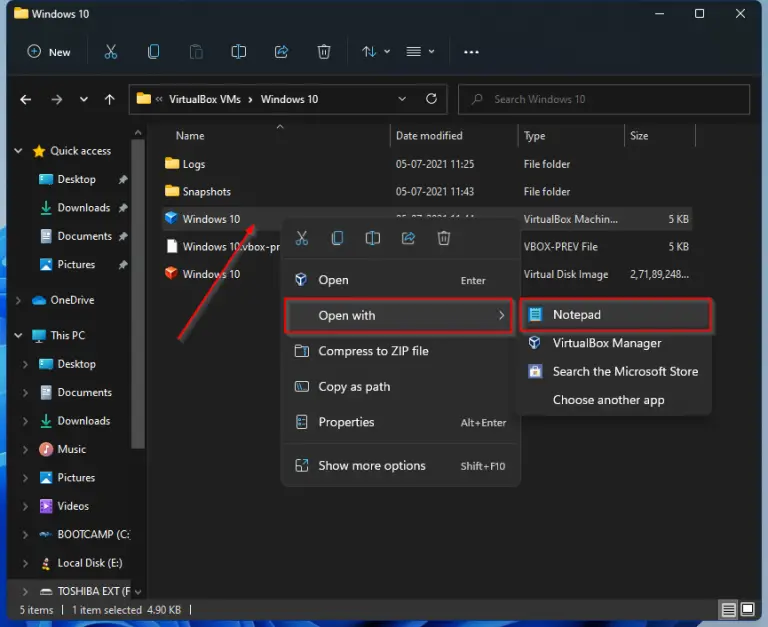Choose Compress to ZIP file

(400, 351)
